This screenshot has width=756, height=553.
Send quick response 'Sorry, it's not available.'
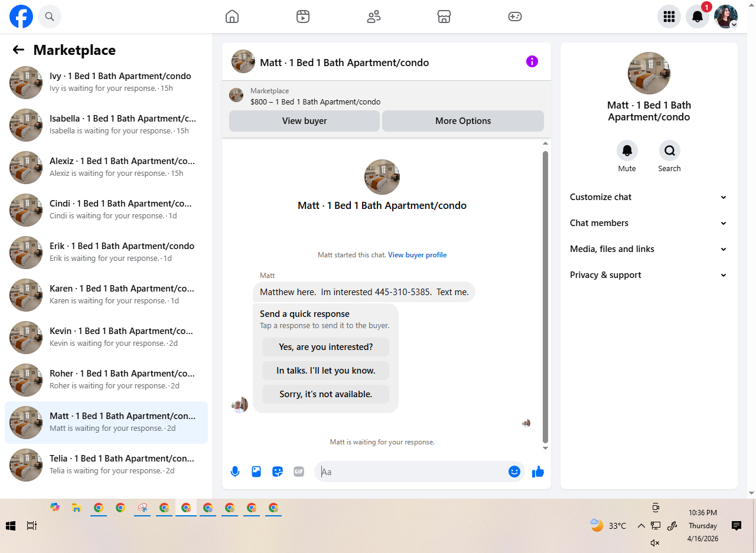[325, 394]
